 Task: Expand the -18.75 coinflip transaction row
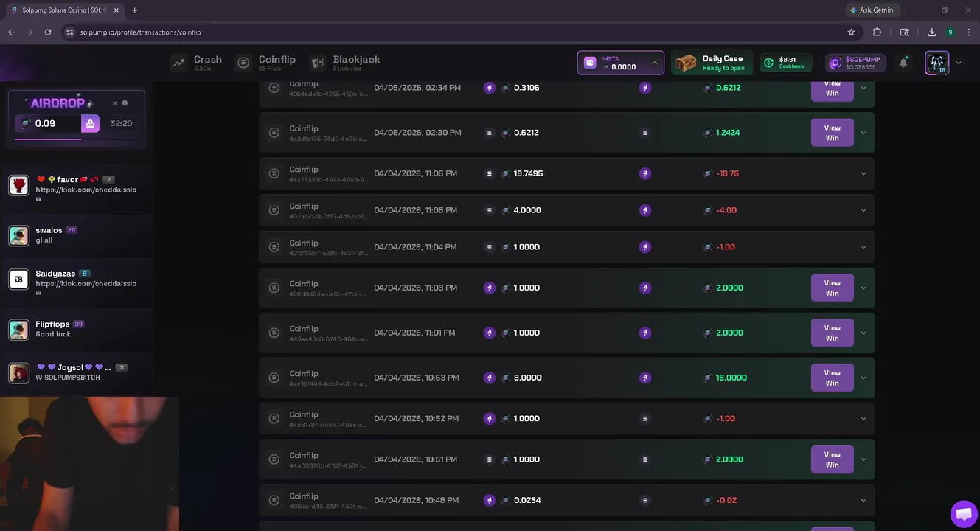coord(863,173)
